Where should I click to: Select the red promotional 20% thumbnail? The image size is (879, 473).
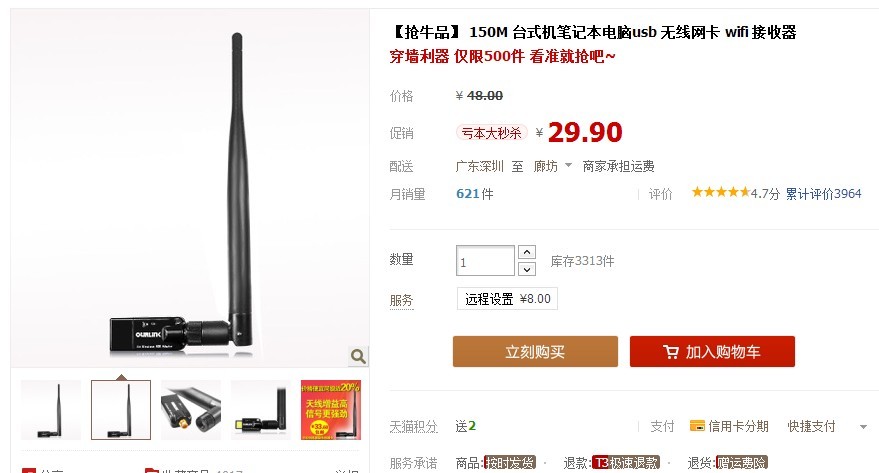click(331, 410)
